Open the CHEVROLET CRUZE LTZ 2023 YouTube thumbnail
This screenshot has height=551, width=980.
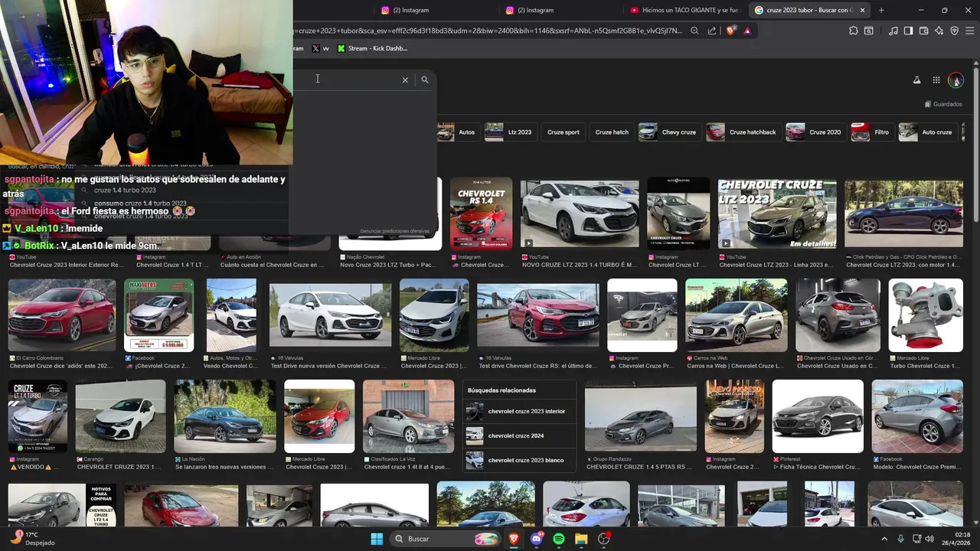point(777,214)
